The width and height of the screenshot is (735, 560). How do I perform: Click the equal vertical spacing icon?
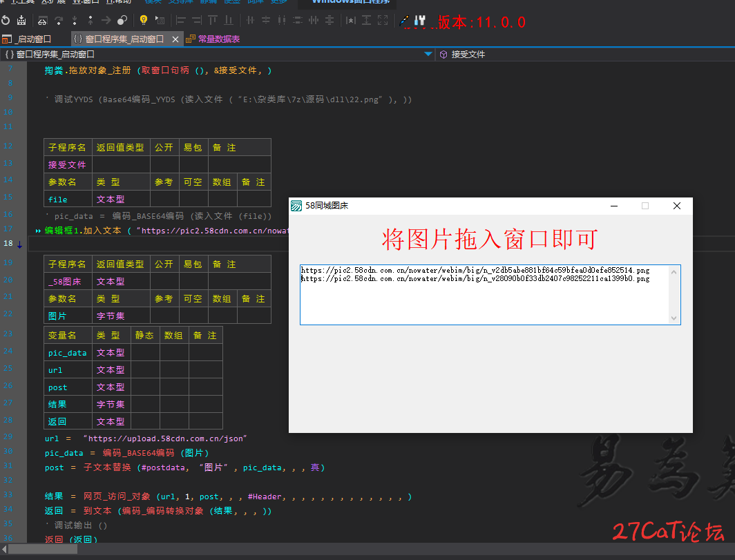click(x=330, y=20)
